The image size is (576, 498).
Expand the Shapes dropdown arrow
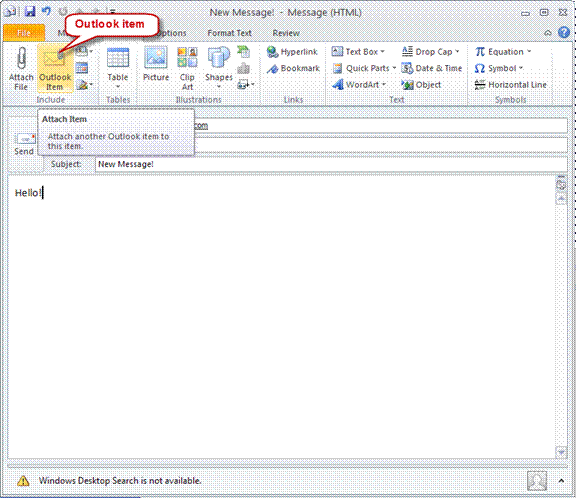(219, 87)
